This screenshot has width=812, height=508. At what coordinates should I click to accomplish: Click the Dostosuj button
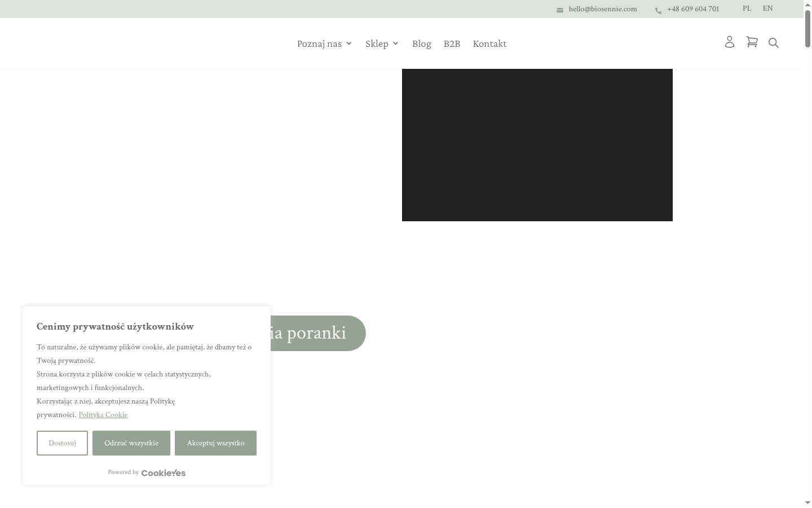[62, 443]
